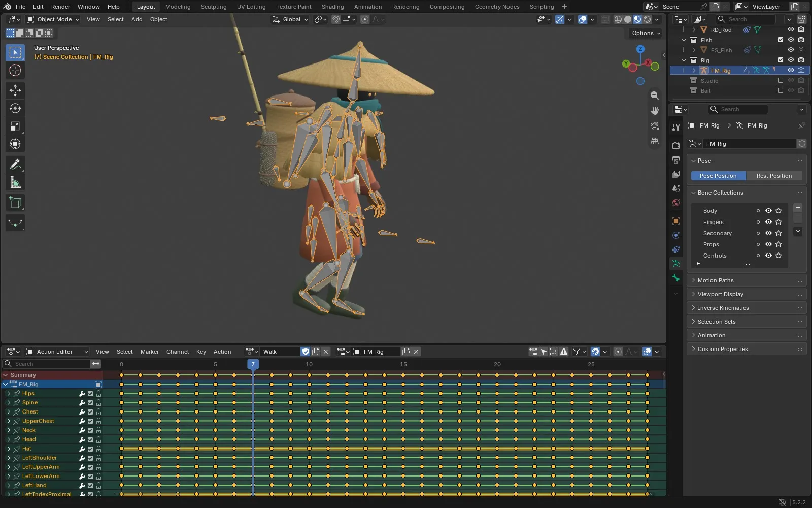Toggle the camera view icon
The height and width of the screenshot is (508, 812).
(655, 126)
